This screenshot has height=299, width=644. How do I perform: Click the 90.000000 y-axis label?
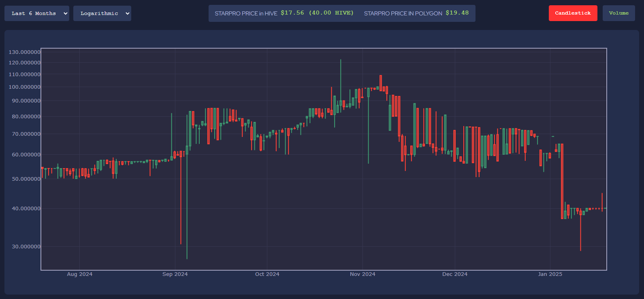tap(26, 101)
